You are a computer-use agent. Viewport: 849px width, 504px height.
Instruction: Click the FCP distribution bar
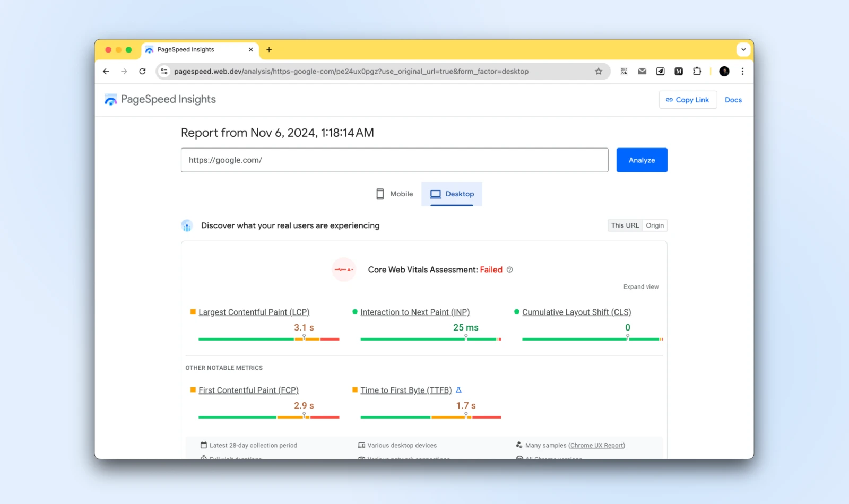(x=268, y=417)
